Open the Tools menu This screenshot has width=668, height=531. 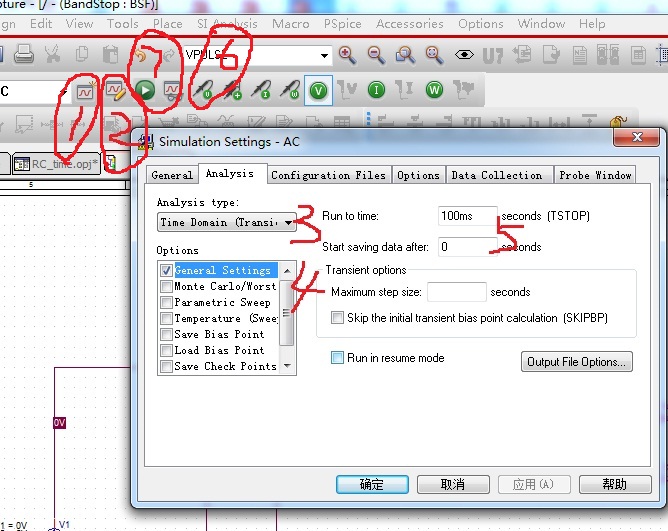coord(123,24)
